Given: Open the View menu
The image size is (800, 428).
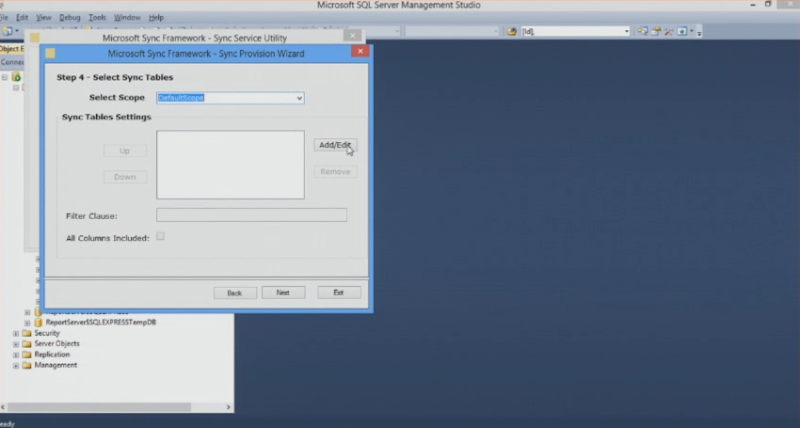Looking at the screenshot, I should click(43, 17).
